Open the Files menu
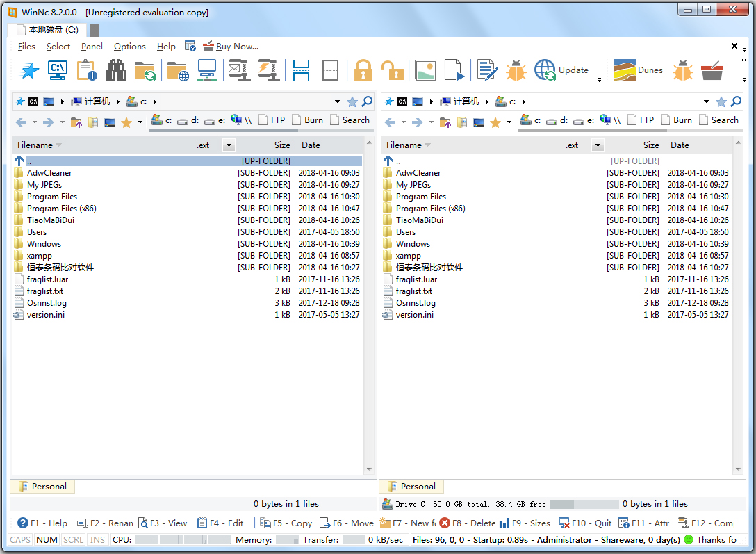Image resolution: width=756 pixels, height=554 pixels. (26, 47)
